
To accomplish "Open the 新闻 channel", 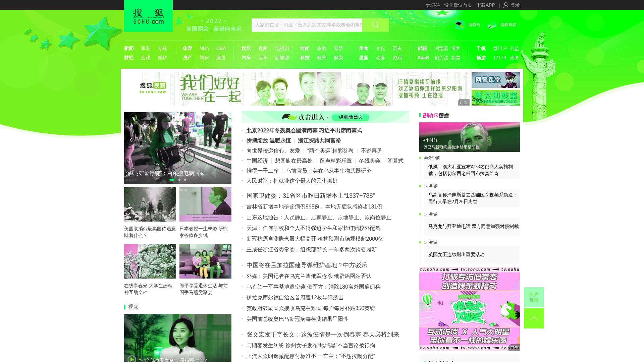I will coord(129,48).
